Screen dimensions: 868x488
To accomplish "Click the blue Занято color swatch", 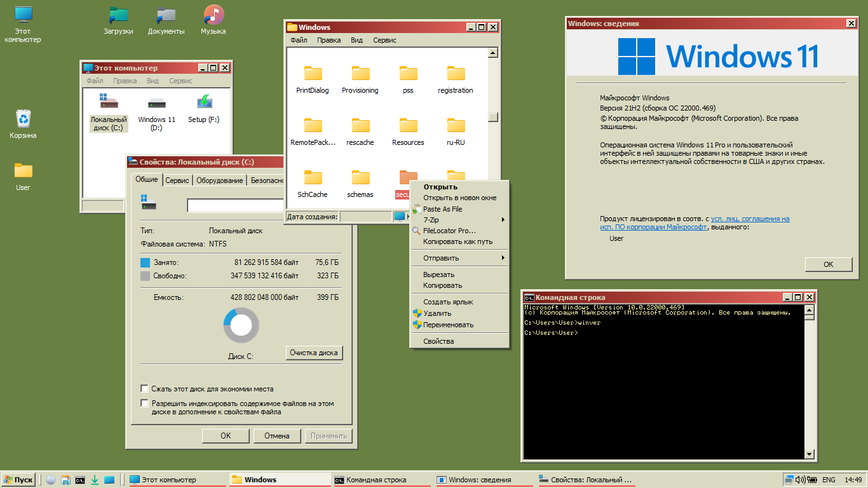I will [x=145, y=262].
